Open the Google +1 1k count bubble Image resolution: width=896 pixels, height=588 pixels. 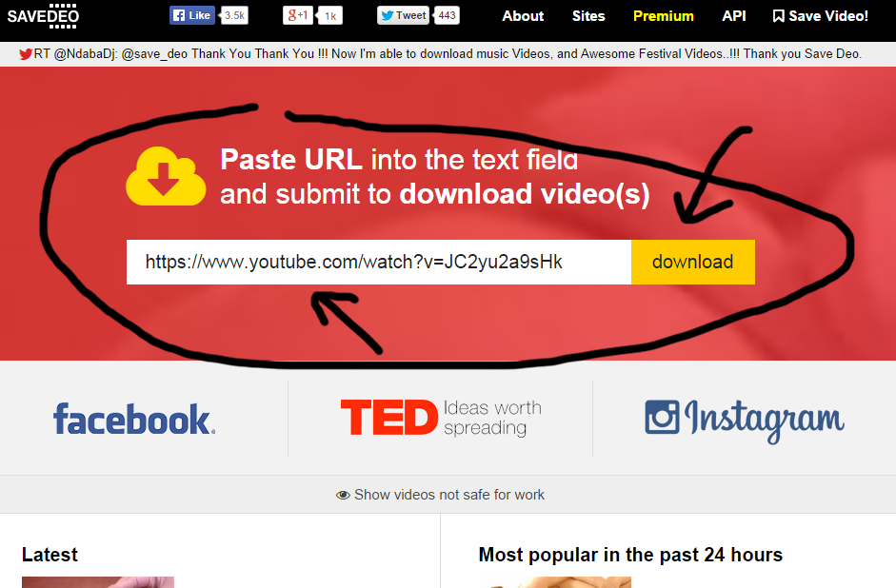tap(330, 15)
